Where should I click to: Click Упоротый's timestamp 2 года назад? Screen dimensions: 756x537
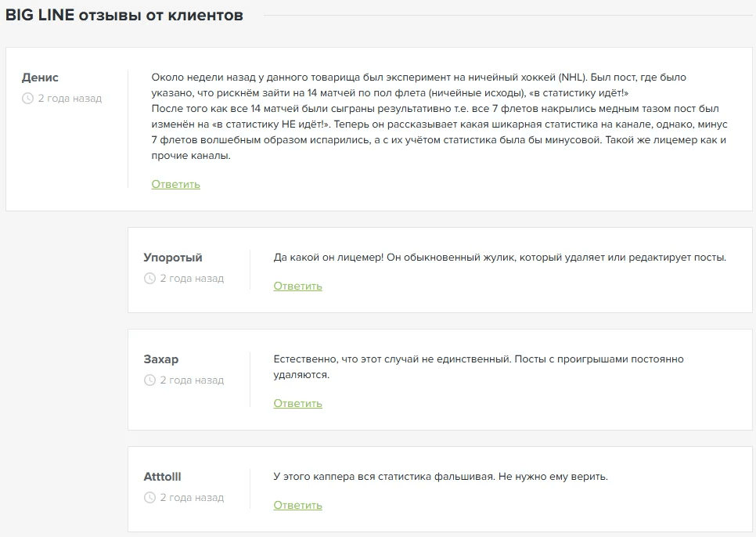[x=192, y=278]
